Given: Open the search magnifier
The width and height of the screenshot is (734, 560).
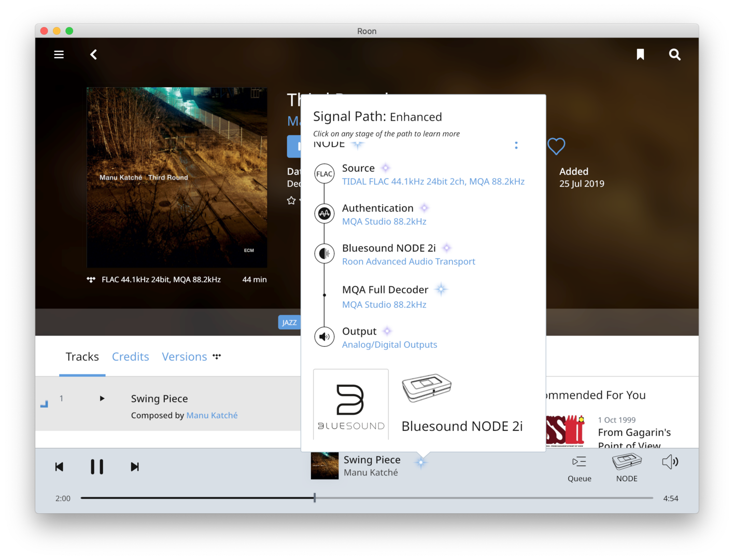Looking at the screenshot, I should (674, 54).
